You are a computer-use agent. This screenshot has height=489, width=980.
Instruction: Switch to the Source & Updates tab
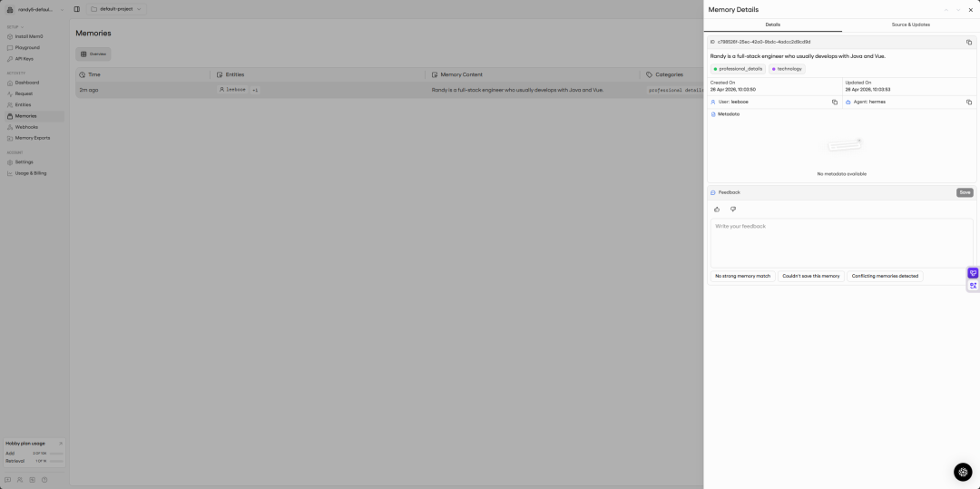tap(910, 24)
